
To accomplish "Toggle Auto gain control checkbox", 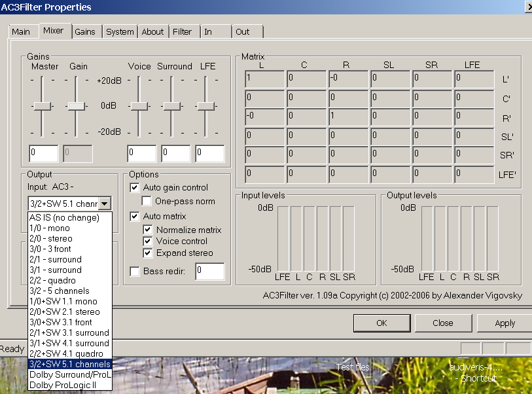I will [135, 188].
